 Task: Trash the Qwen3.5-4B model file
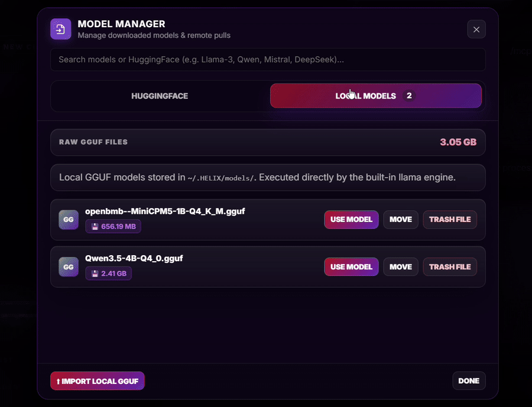tap(450, 267)
